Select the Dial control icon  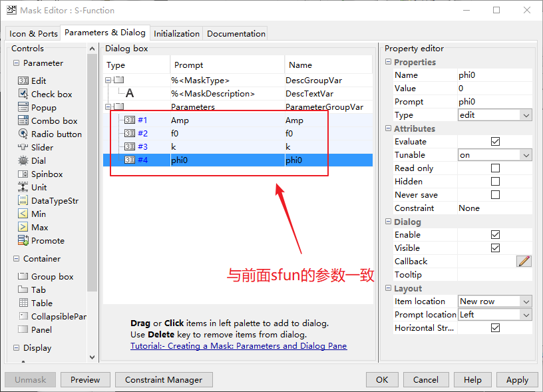(x=23, y=160)
